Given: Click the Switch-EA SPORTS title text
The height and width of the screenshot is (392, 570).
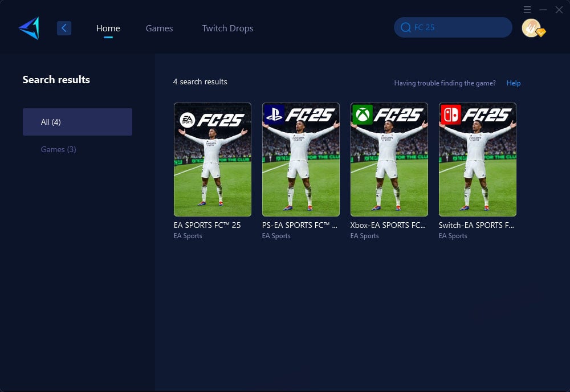Looking at the screenshot, I should click(476, 225).
